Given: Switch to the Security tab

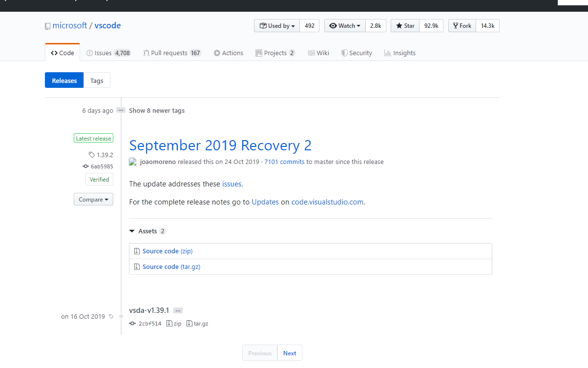Looking at the screenshot, I should pos(357,53).
